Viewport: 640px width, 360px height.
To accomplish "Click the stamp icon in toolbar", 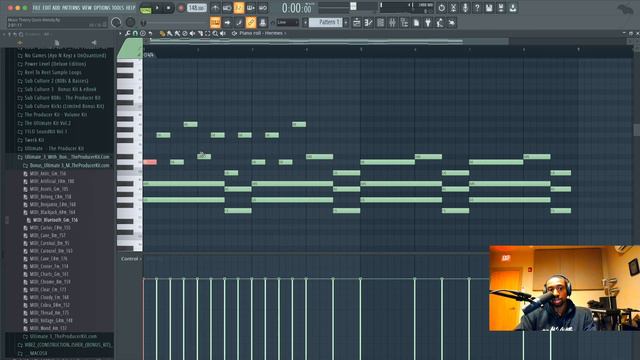I will [263, 22].
